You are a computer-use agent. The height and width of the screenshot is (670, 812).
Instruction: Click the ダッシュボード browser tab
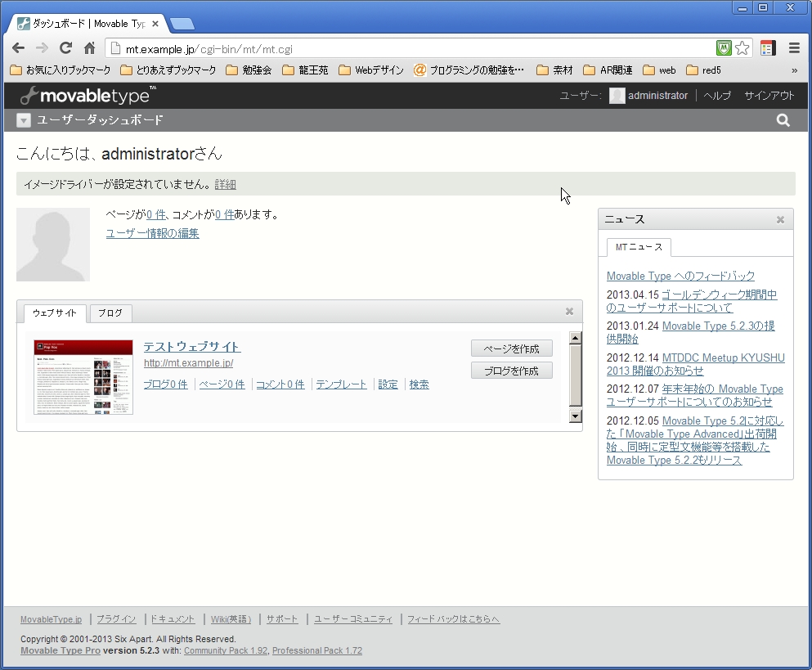88,24
